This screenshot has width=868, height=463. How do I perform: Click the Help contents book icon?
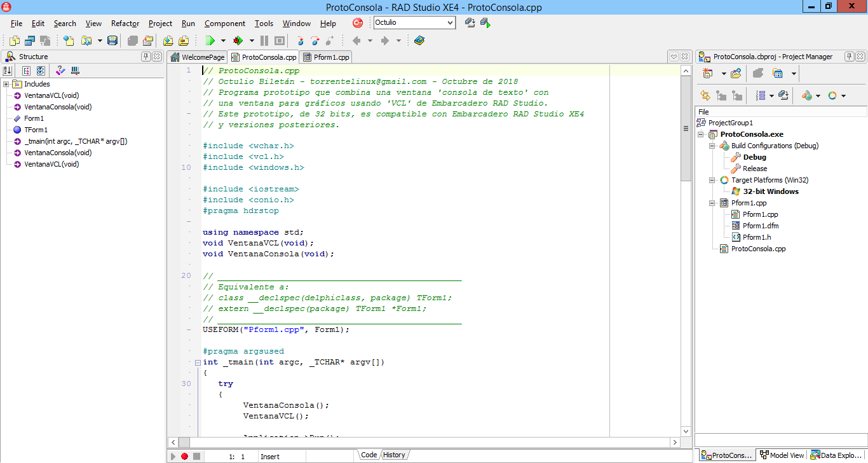click(419, 41)
